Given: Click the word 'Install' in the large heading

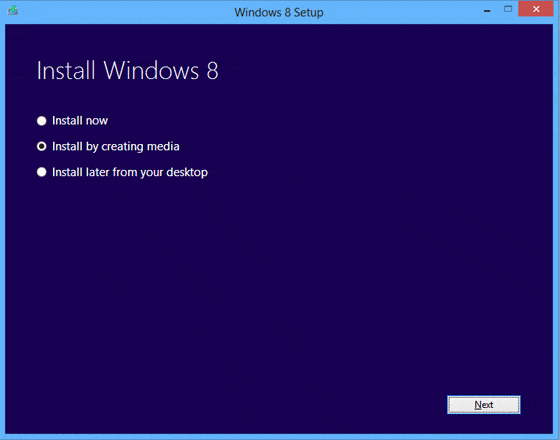Looking at the screenshot, I should coord(66,70).
